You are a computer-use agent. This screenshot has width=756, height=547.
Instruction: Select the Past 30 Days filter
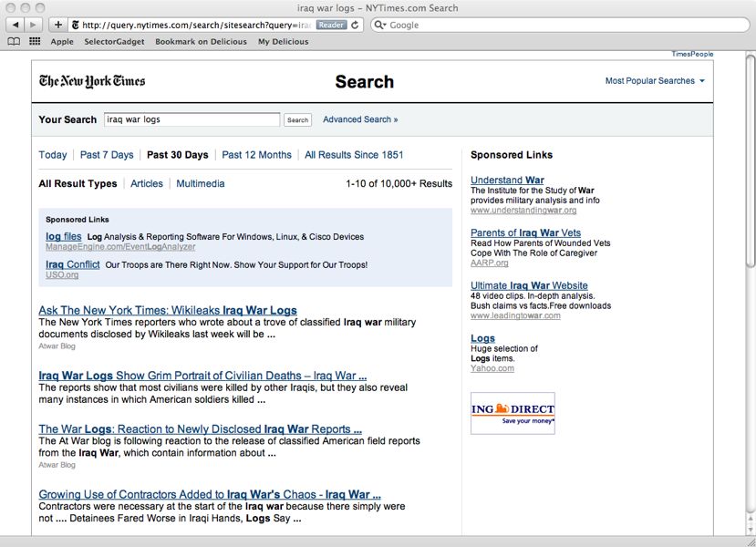pos(178,155)
